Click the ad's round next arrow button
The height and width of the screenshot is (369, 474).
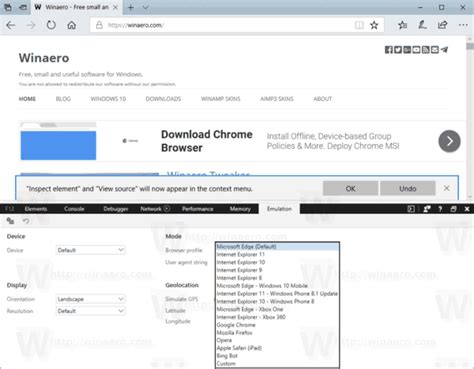click(x=449, y=141)
